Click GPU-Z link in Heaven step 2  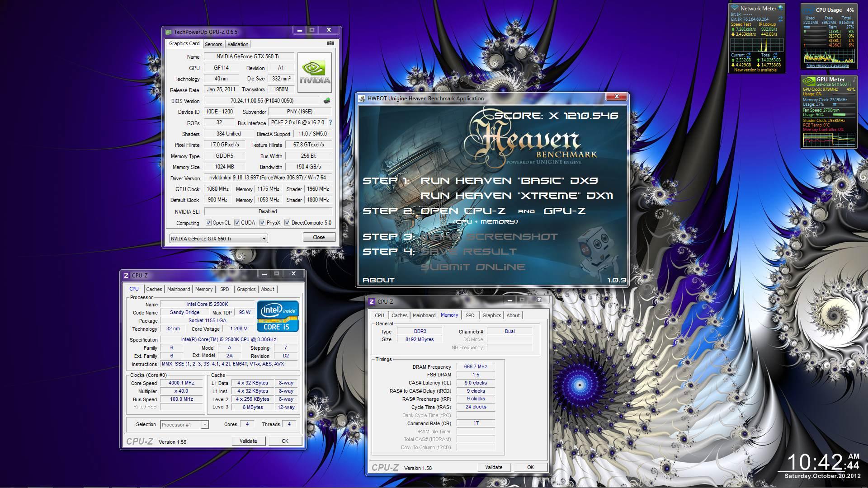coord(565,211)
